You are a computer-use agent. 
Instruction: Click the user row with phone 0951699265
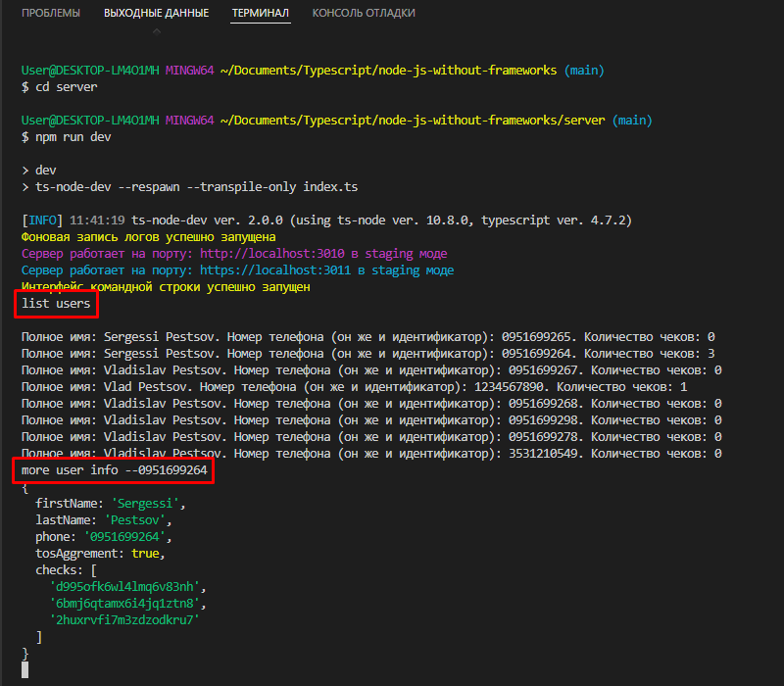(368, 337)
